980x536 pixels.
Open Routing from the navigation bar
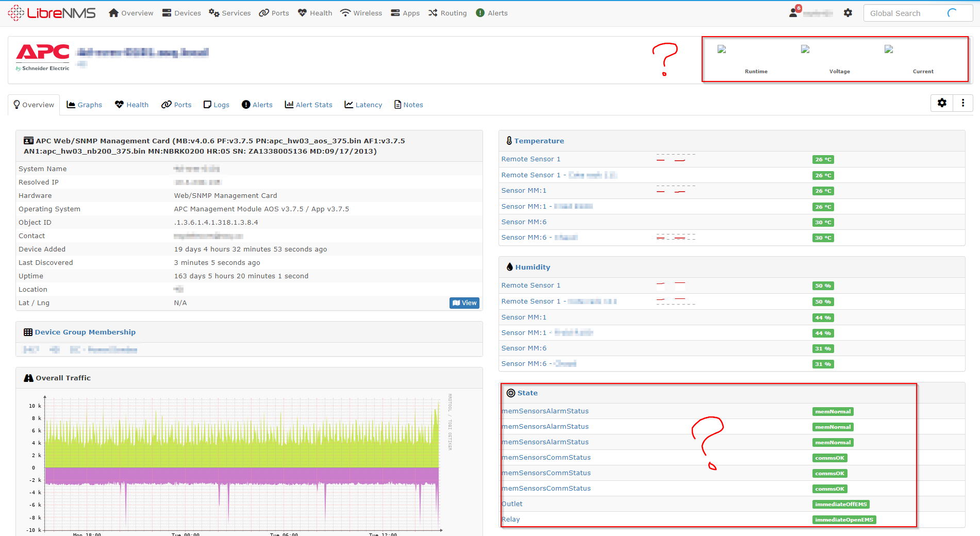pos(447,13)
